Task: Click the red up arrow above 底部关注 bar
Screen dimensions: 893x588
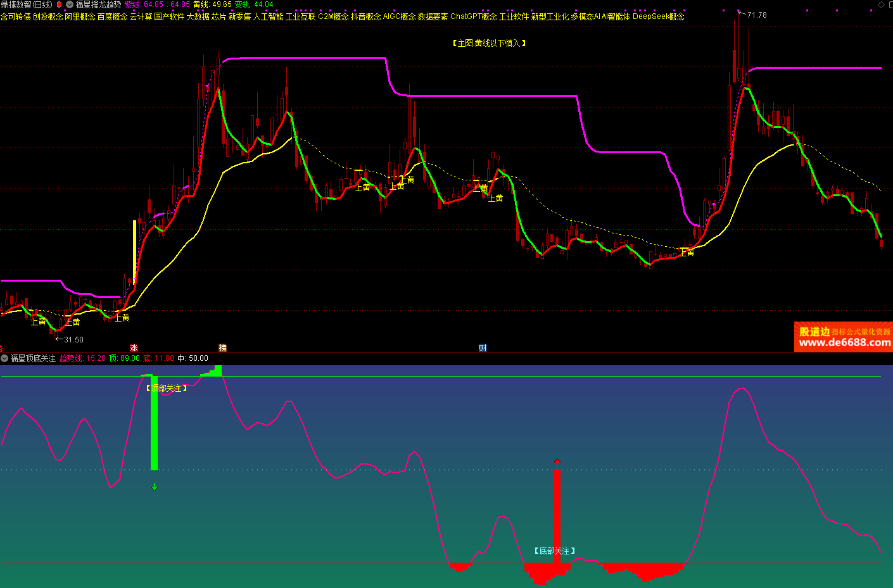Action: (557, 462)
